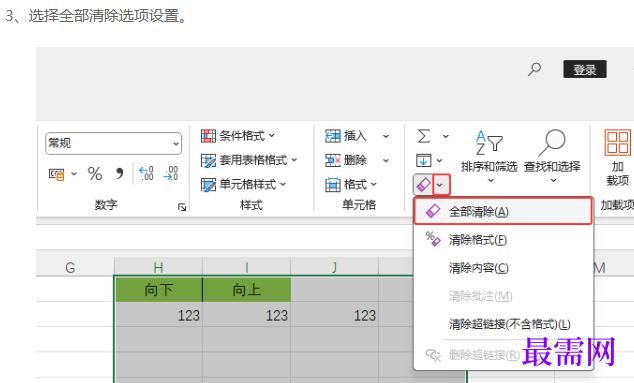Image resolution: width=634 pixels, height=383 pixels.
Task: Click the search magnifier near 登录
Action: pos(534,69)
